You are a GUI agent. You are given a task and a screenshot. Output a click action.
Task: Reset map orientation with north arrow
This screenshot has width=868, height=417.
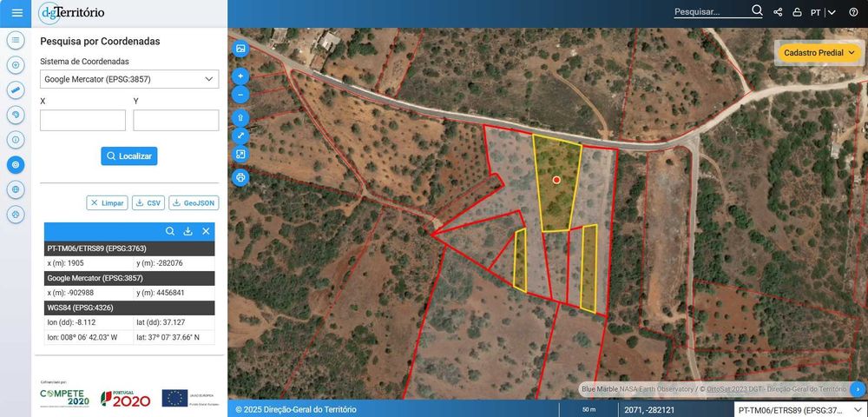[240, 117]
